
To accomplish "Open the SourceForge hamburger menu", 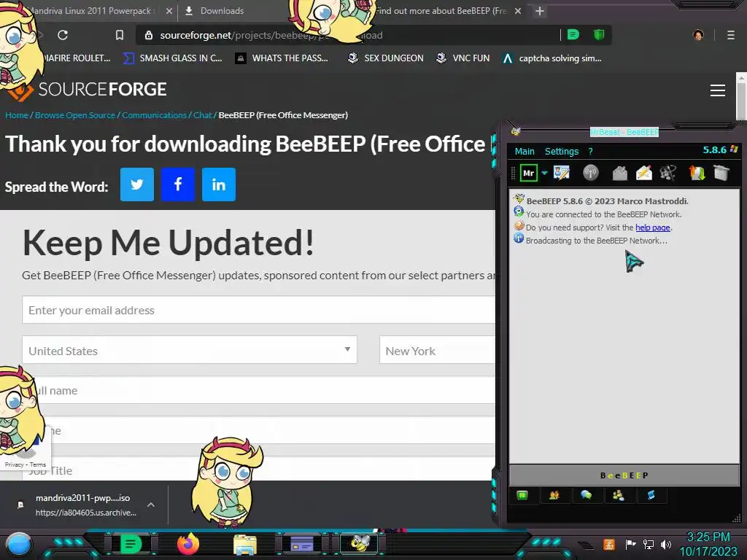I will pyautogui.click(x=718, y=90).
